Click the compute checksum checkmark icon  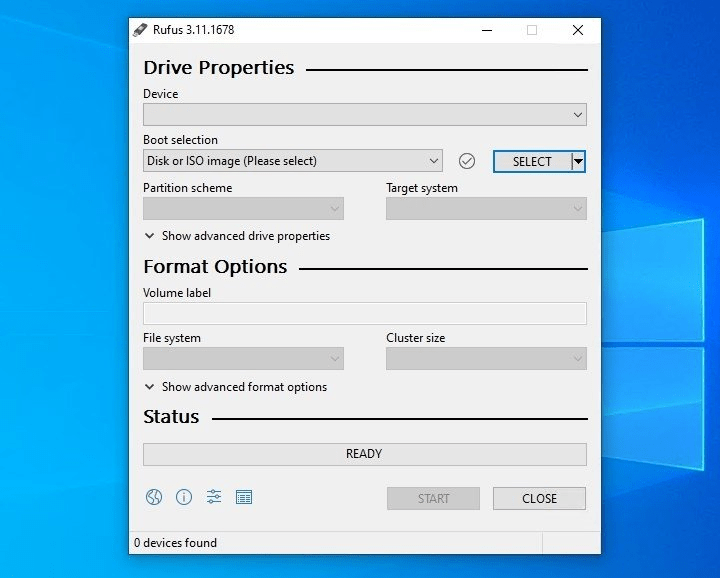coord(466,161)
